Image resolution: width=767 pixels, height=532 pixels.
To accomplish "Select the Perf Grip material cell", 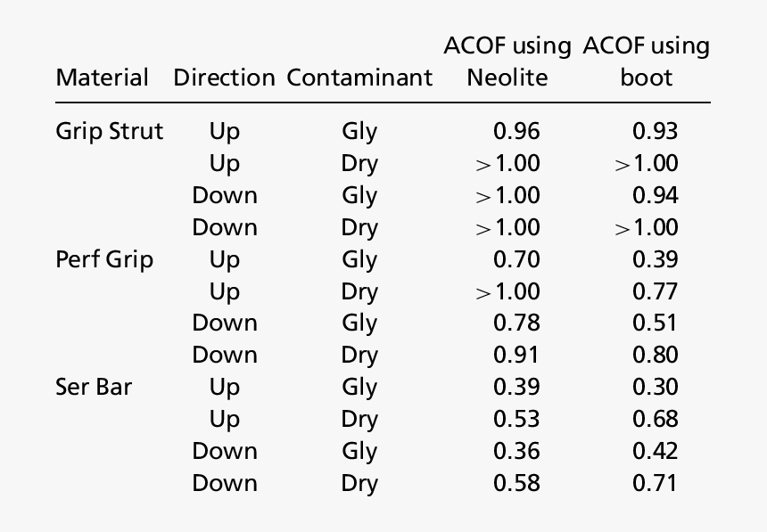I will click(x=104, y=259).
